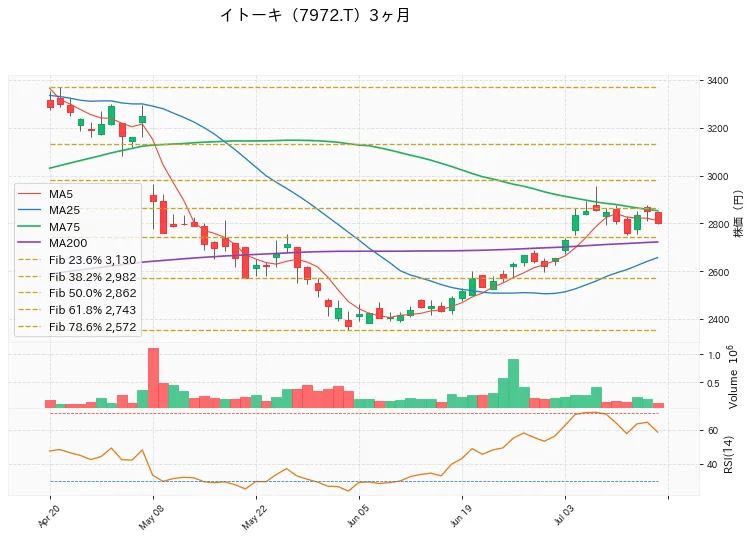
Task: Click the 3400 price axis label
Action: [x=717, y=81]
